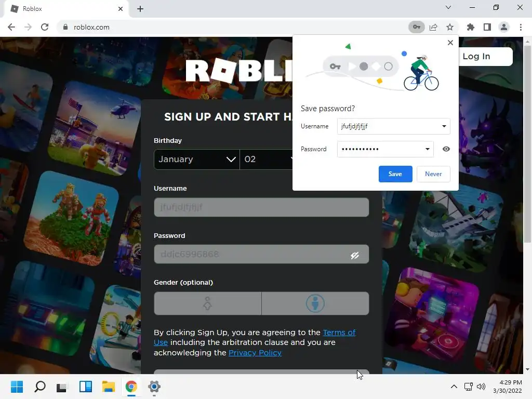Image resolution: width=532 pixels, height=399 pixels.
Task: Click Chrome icon in taskbar
Action: tap(131, 387)
